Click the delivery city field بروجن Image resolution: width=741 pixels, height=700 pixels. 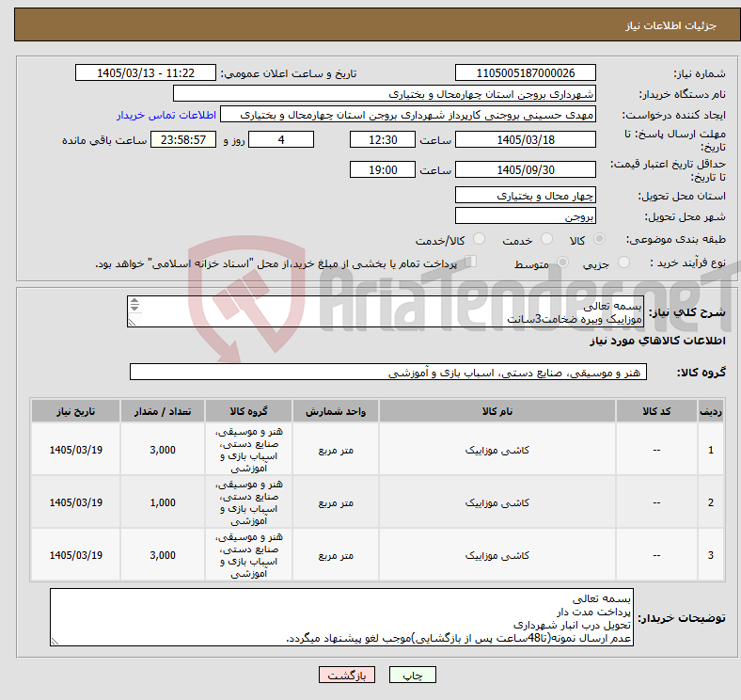tap(525, 216)
